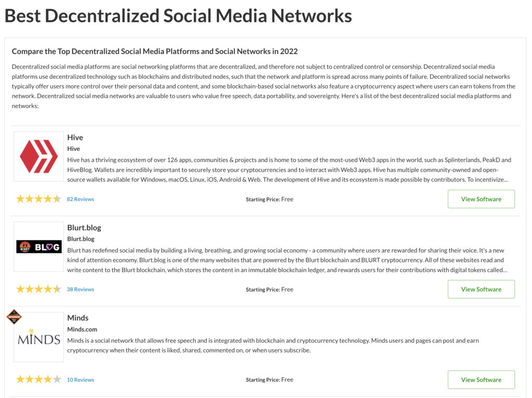Open Hive's 82 Reviews link
The height and width of the screenshot is (398, 532).
coord(81,199)
